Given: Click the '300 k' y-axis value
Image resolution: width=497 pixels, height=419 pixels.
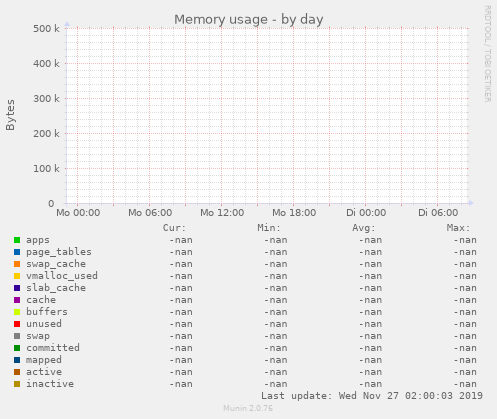Looking at the screenshot, I should point(46,99).
